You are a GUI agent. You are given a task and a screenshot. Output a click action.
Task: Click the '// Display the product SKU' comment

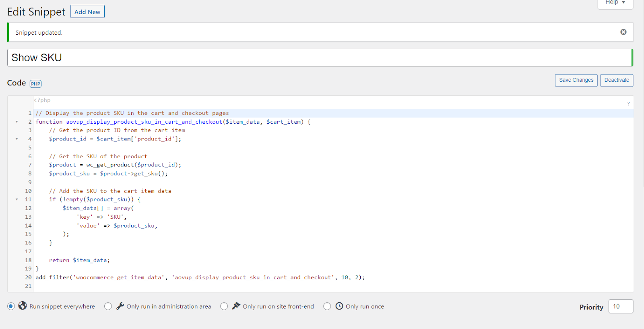(x=132, y=113)
